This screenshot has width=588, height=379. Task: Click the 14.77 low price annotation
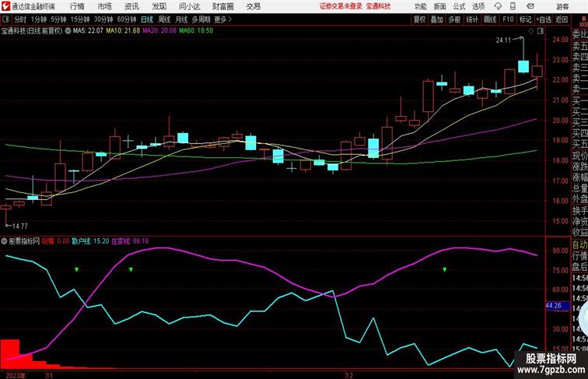(x=20, y=226)
